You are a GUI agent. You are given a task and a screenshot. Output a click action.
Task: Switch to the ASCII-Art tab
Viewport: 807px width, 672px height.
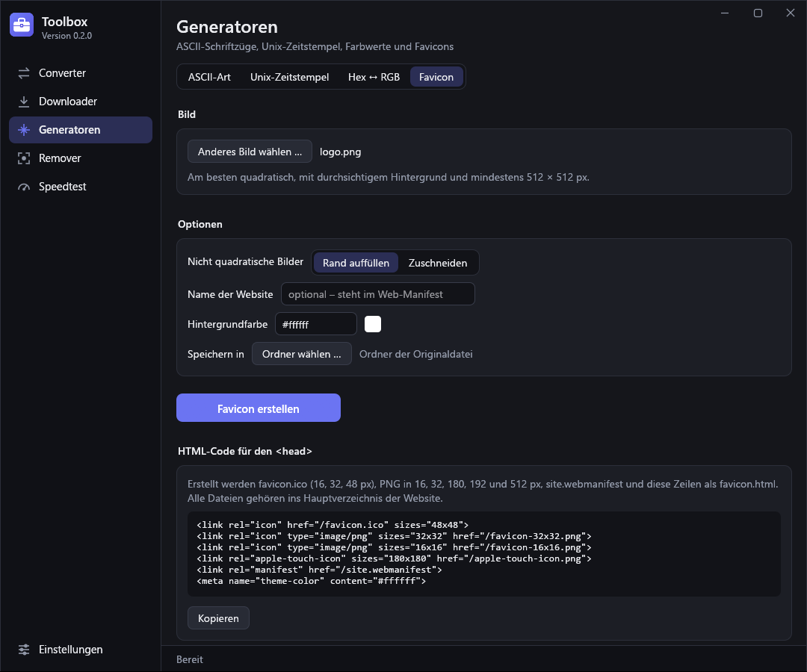[x=209, y=77]
